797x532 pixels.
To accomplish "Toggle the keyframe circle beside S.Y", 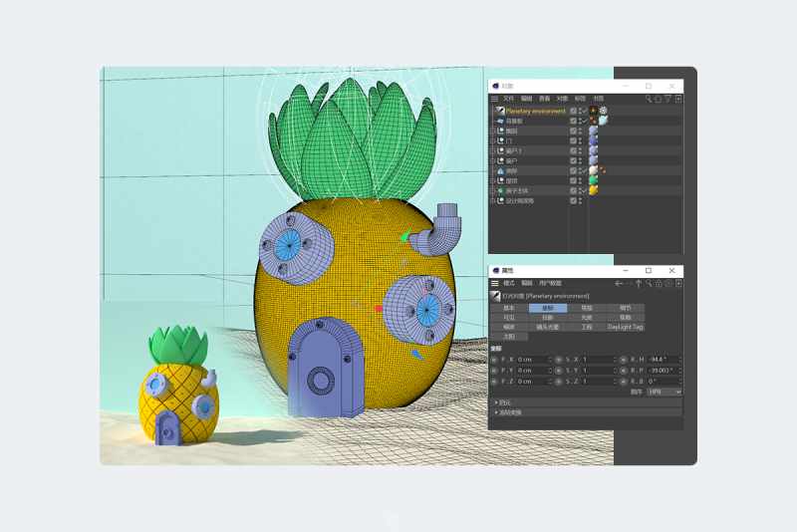I will pyautogui.click(x=559, y=371).
